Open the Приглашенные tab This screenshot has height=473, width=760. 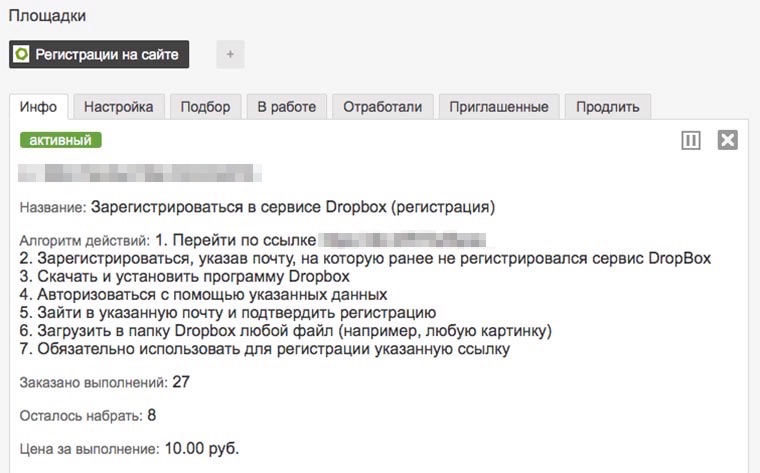(499, 107)
